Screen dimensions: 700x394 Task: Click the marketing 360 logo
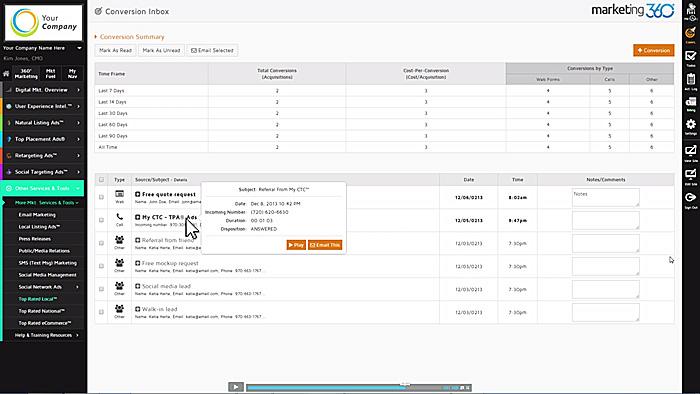tap(633, 11)
